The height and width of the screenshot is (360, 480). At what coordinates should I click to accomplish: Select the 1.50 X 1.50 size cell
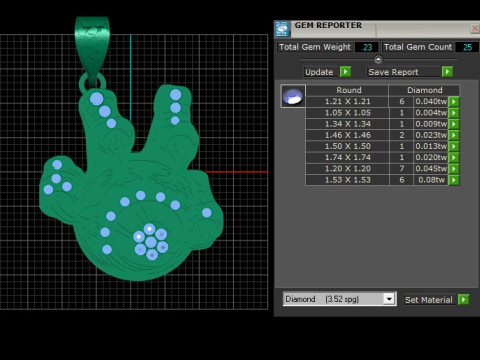[347, 146]
